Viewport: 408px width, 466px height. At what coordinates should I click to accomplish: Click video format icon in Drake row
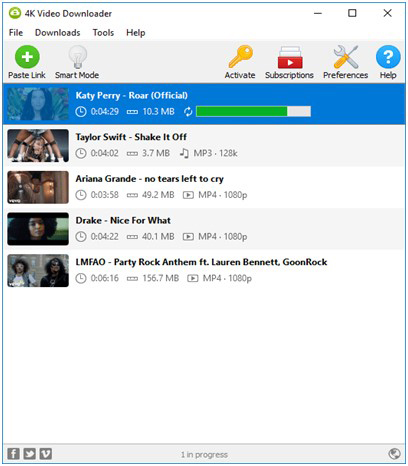coord(188,237)
